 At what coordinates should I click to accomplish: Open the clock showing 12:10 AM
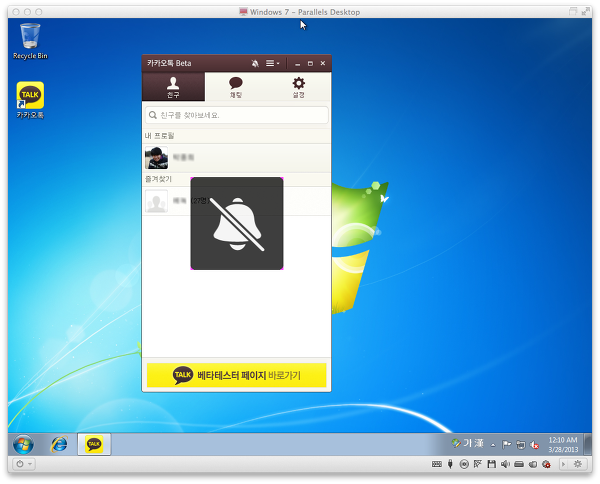pyautogui.click(x=563, y=445)
